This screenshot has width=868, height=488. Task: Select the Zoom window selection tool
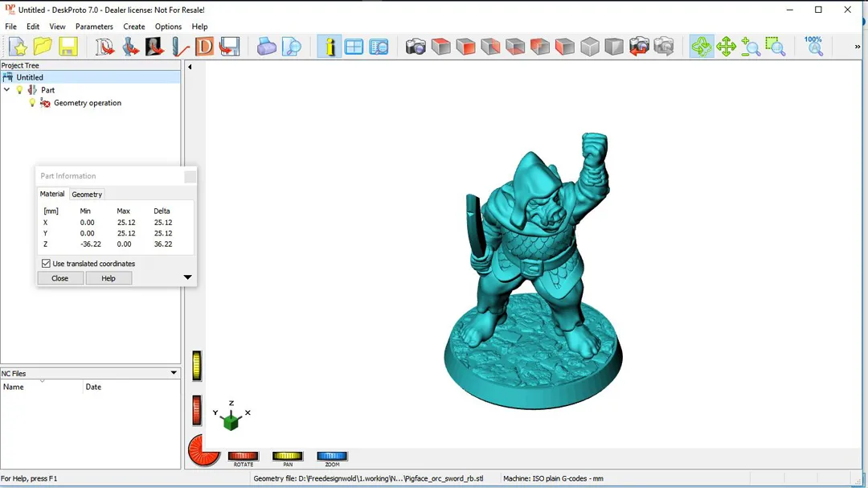pyautogui.click(x=775, y=47)
